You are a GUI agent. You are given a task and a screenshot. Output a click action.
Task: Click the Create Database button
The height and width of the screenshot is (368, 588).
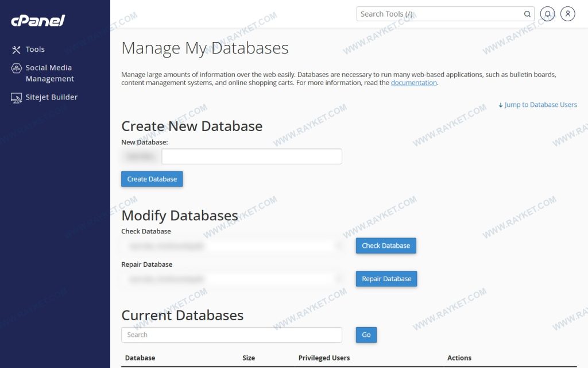(152, 179)
